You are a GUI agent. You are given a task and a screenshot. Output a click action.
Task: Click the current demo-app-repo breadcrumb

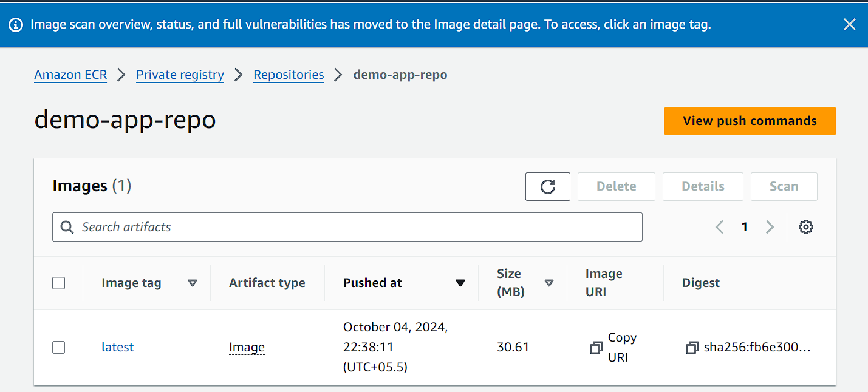(400, 75)
